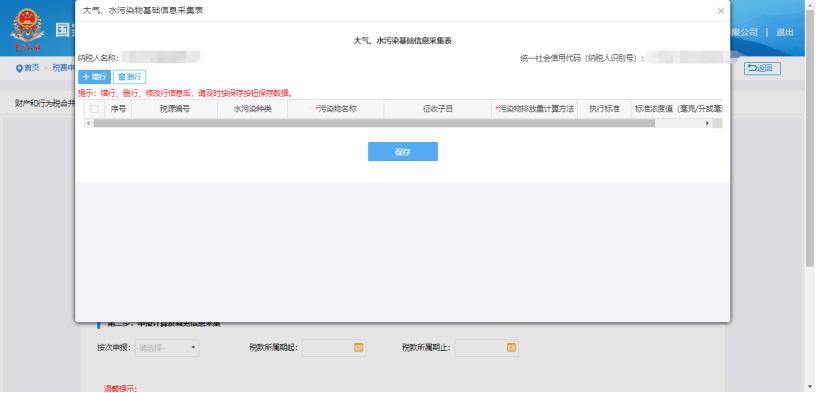Tick the select-all checkbox in table header
This screenshot has height=393, width=816.
click(94, 109)
